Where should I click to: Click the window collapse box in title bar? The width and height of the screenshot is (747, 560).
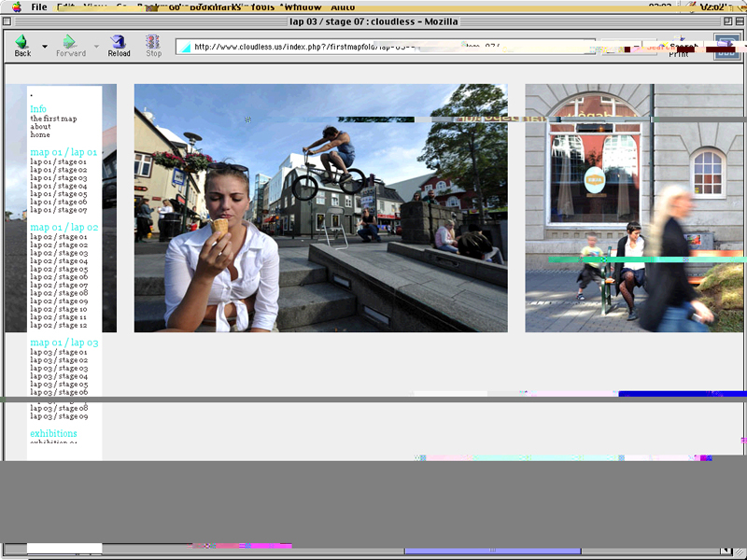[x=740, y=21]
